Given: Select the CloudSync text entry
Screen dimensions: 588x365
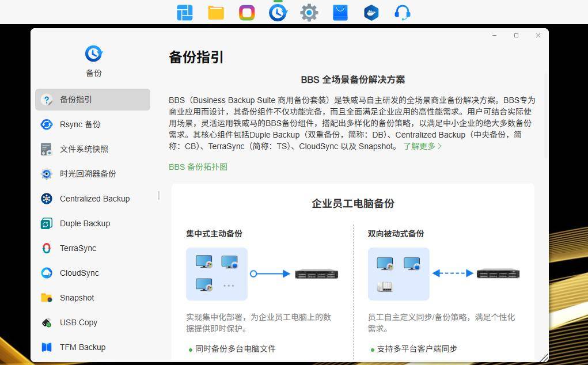Looking at the screenshot, I should click(x=79, y=273).
